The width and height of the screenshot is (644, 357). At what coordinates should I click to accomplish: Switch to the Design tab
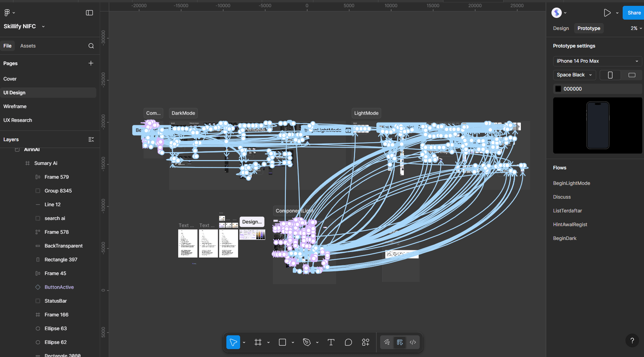(561, 28)
